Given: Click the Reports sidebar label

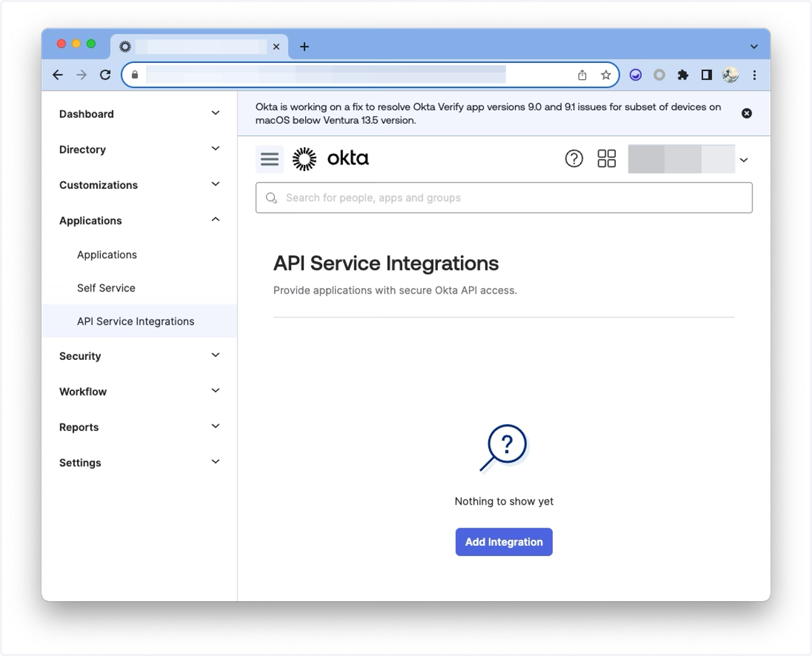Looking at the screenshot, I should coord(78,427).
